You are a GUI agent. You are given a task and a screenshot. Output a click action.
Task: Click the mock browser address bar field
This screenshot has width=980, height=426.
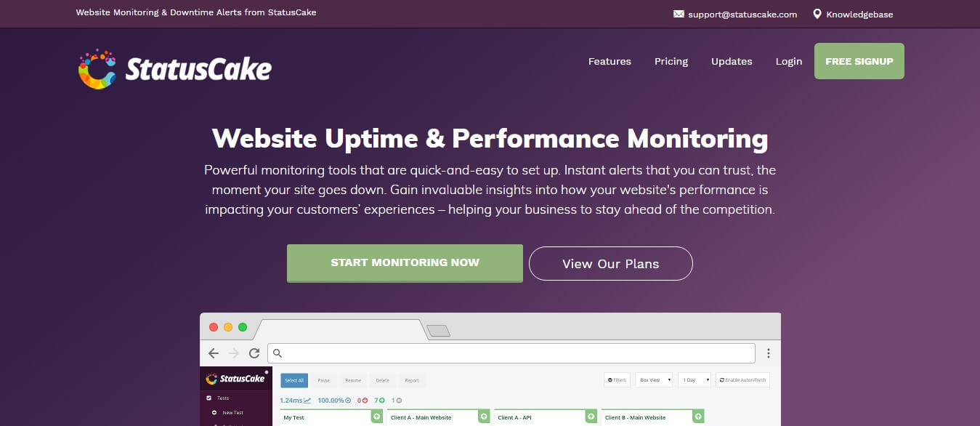pyautogui.click(x=511, y=353)
